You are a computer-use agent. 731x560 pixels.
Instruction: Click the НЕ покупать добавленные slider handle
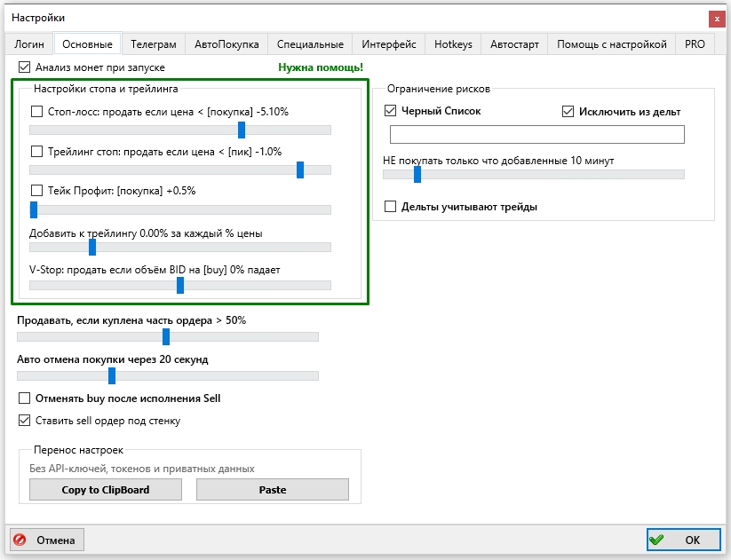(417, 175)
